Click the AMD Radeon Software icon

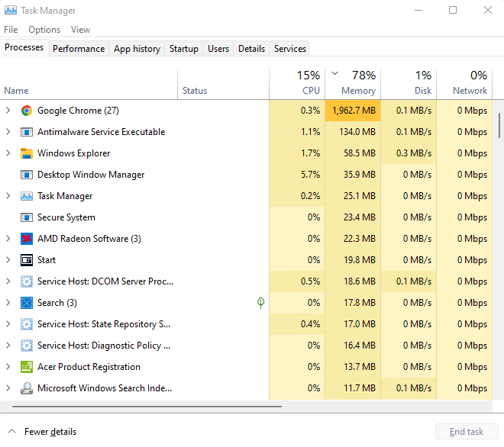coord(27,239)
